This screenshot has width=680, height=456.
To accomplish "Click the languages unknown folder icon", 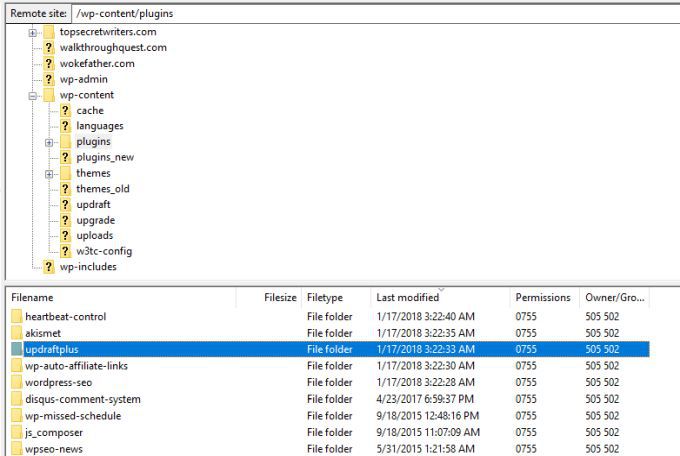I will coord(65,126).
